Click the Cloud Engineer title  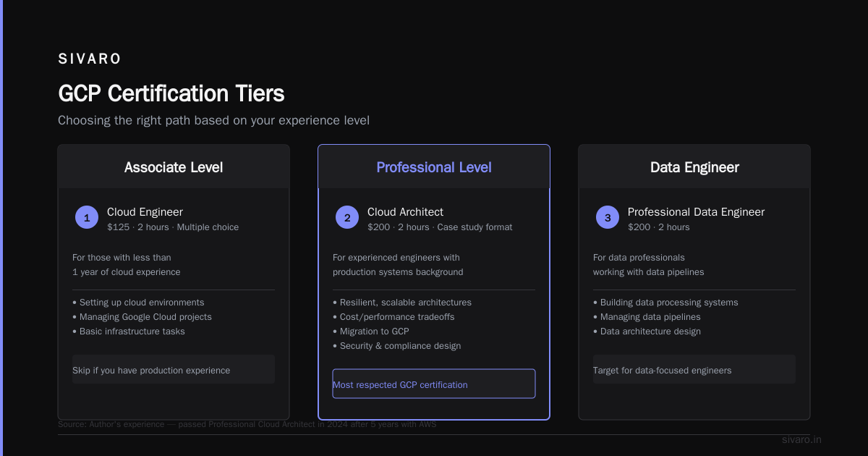tap(145, 212)
